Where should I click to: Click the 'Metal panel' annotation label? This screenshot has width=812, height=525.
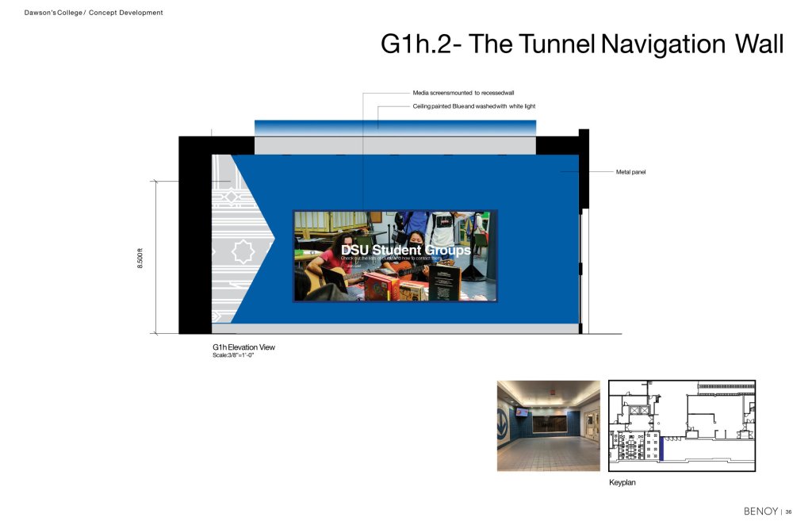point(630,171)
